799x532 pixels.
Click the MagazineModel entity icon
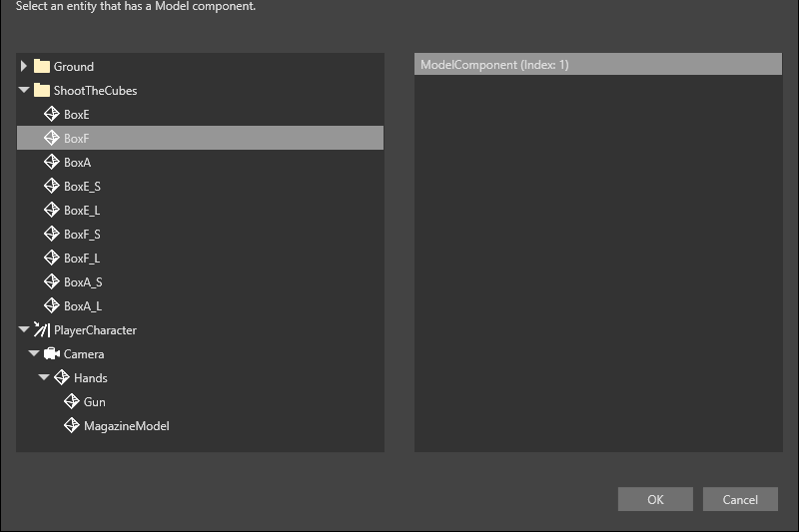tap(72, 425)
